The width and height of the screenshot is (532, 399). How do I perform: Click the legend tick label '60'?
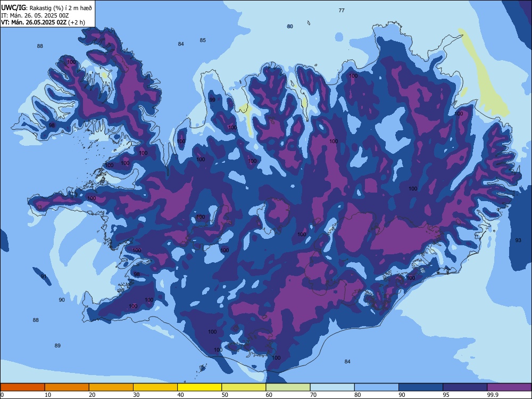[x=269, y=395]
